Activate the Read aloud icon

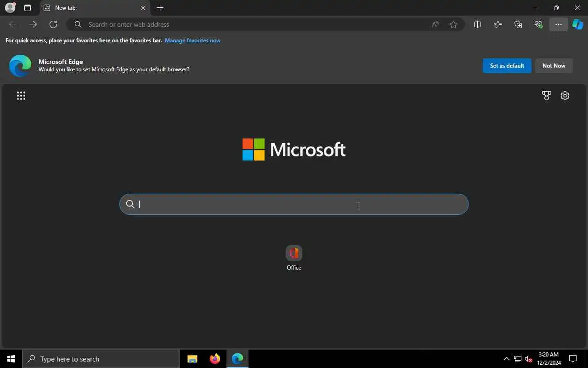435,24
